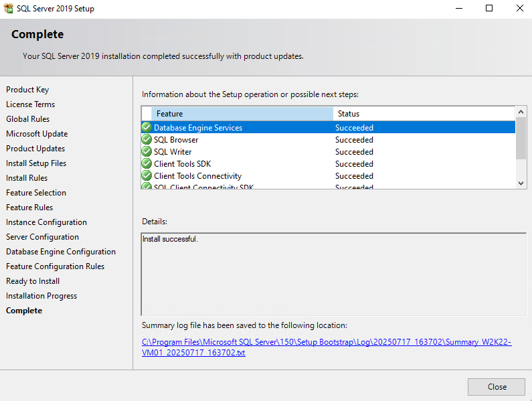This screenshot has width=532, height=401.
Task: Click inside the Details text box
Action: pyautogui.click(x=333, y=274)
